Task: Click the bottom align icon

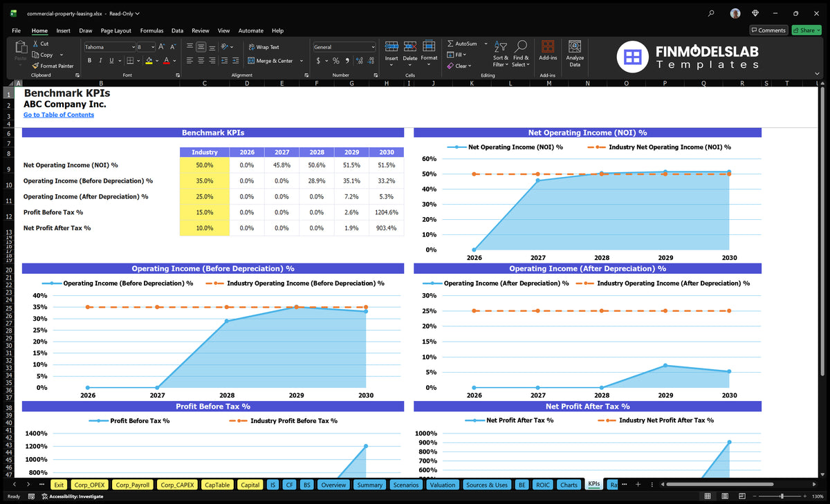Action: point(212,47)
